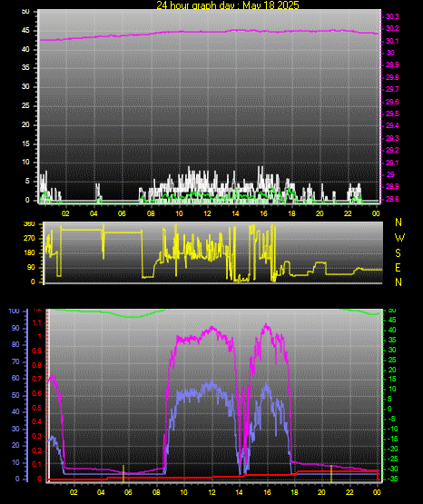Image resolution: width=423 pixels, height=504 pixels.
Task: Click the magenta 29.3 pressure axis label
Action: click(392, 138)
